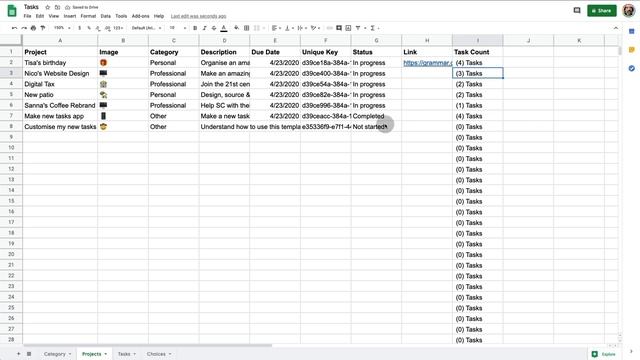Select the Not started status cell
640x360 pixels.
coord(376,127)
